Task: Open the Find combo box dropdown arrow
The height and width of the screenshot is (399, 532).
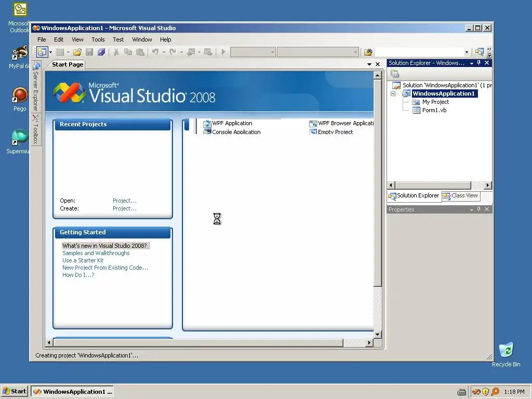Action: point(467,52)
